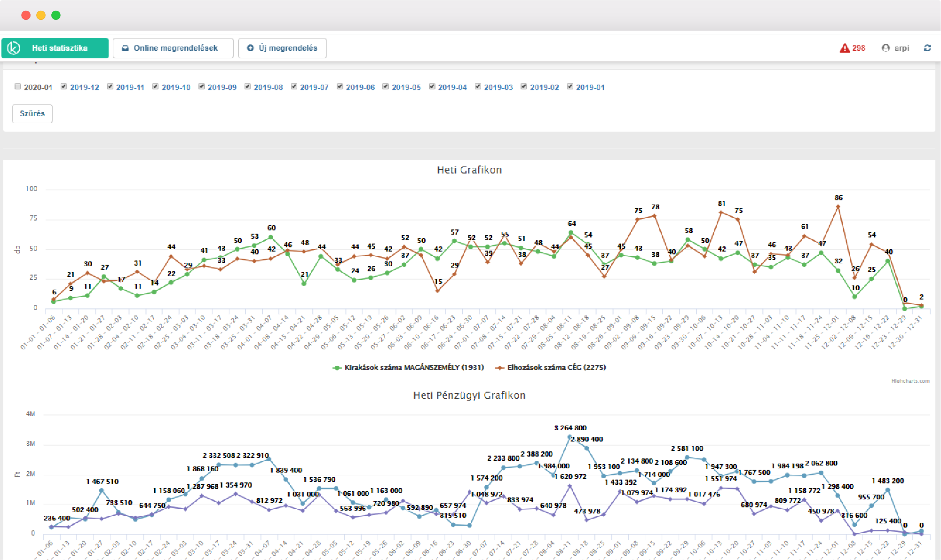Click the green Kirakások legend marker

point(337,368)
